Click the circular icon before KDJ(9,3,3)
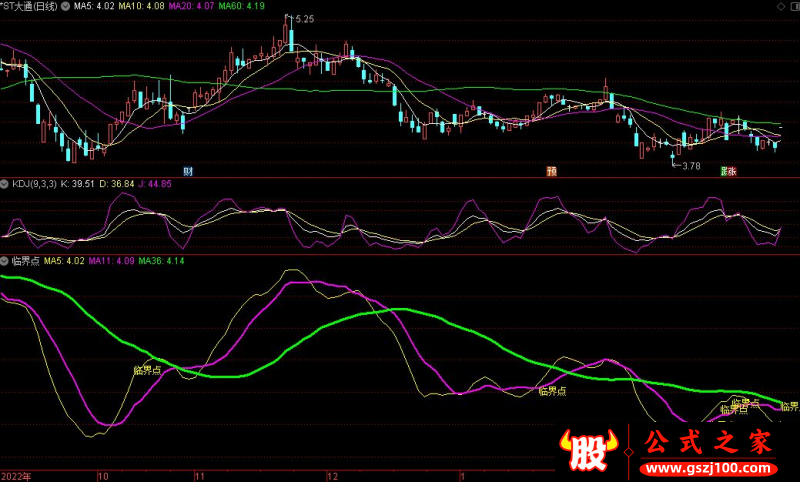 [5, 184]
